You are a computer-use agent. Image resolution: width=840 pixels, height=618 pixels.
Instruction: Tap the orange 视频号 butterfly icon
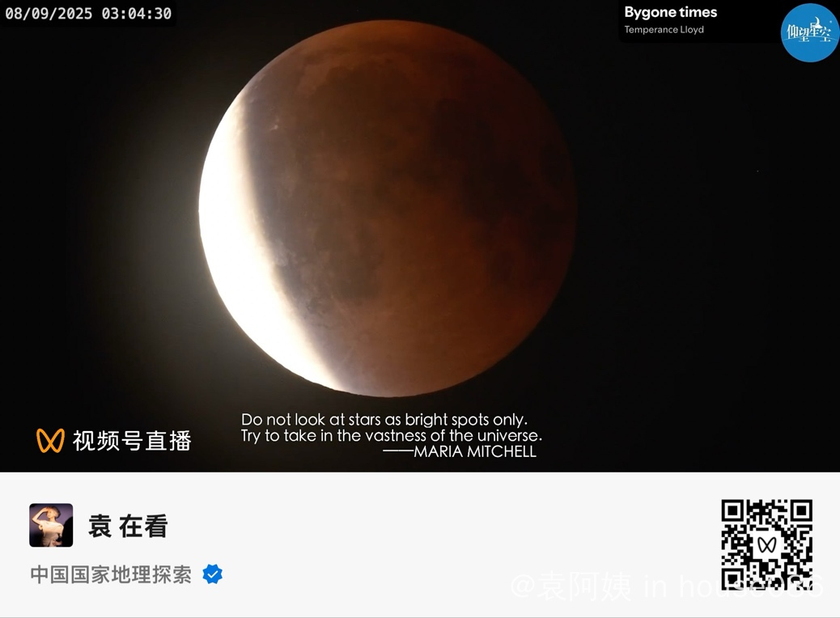tap(50, 440)
